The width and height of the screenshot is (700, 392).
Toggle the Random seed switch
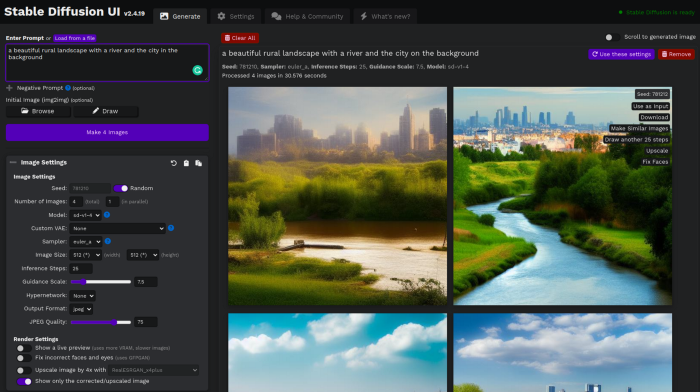(121, 188)
